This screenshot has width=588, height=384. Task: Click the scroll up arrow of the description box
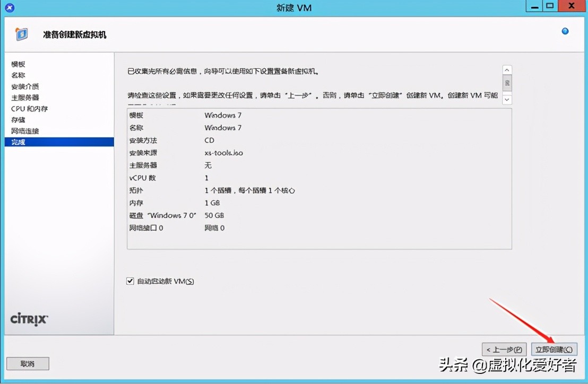click(507, 70)
